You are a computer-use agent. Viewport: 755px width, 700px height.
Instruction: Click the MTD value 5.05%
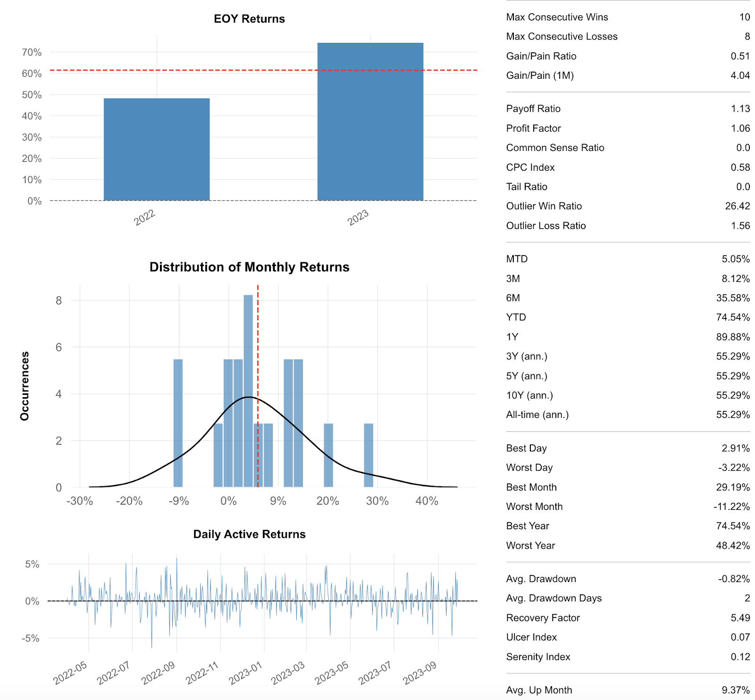[736, 259]
